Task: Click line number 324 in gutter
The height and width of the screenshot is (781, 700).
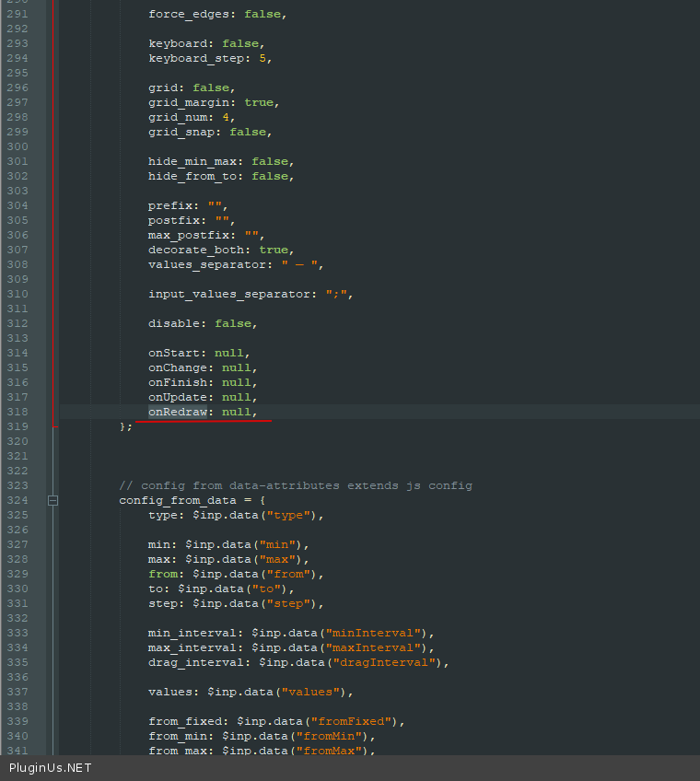Action: (17, 500)
